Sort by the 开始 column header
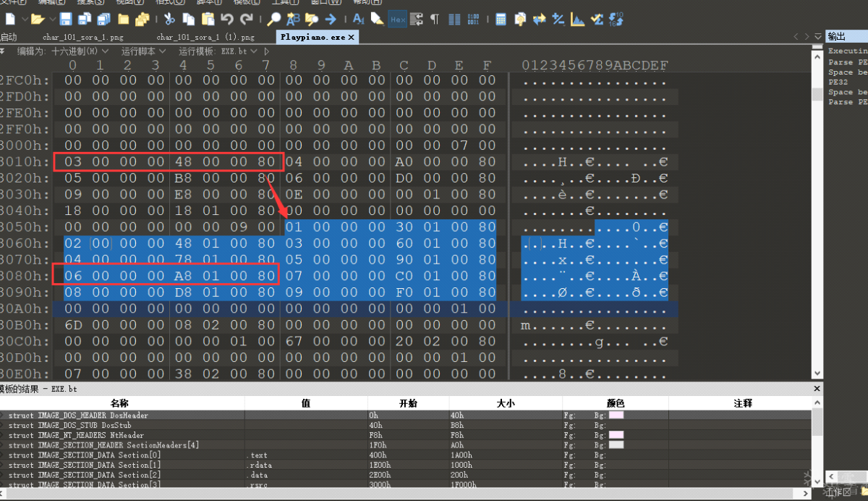868x501 pixels. click(408, 403)
